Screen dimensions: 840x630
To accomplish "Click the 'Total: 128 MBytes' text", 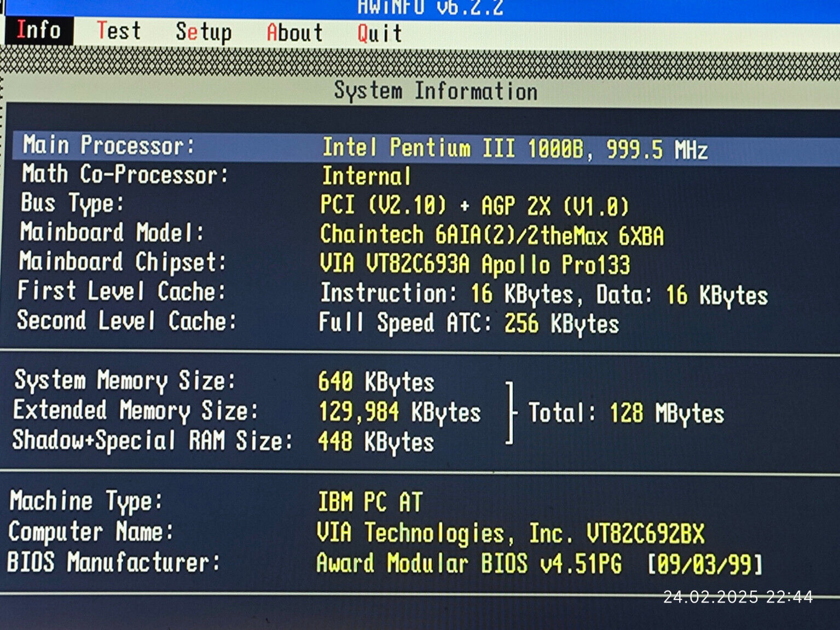I will click(x=626, y=413).
